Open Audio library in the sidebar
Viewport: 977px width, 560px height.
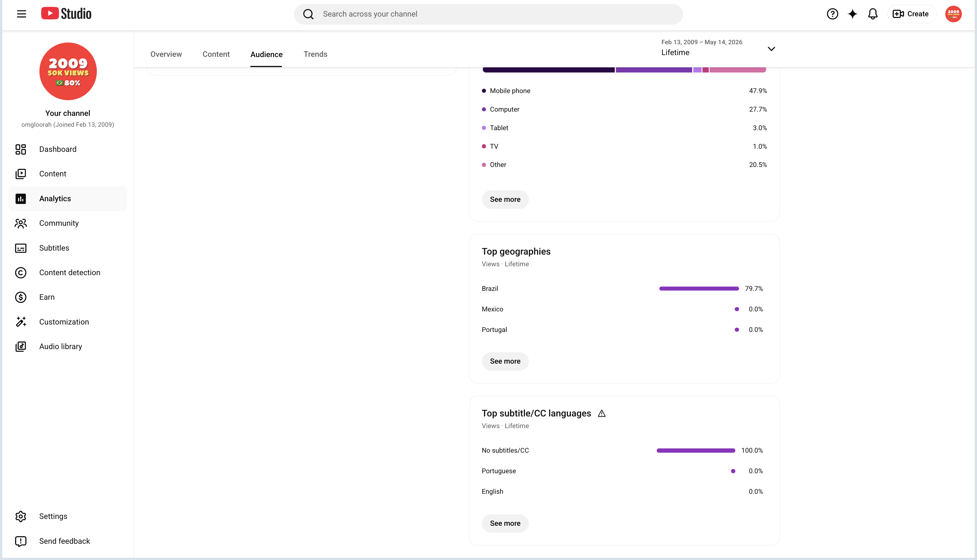click(x=68, y=347)
